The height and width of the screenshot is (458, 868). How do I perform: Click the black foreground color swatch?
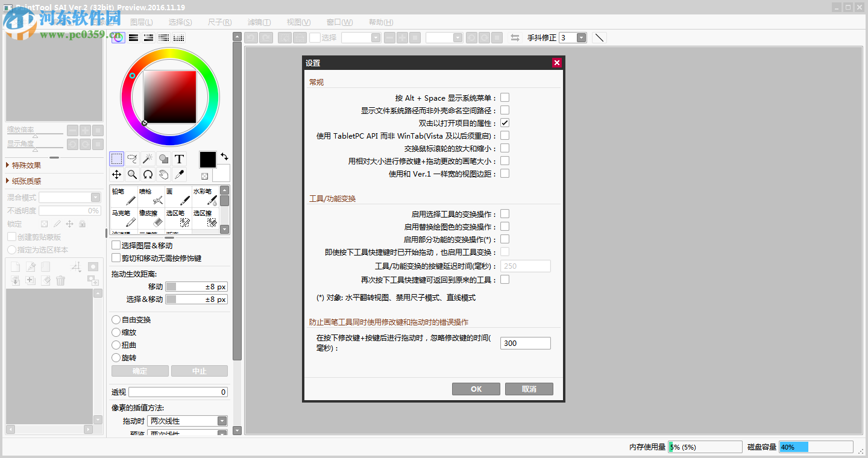(207, 159)
